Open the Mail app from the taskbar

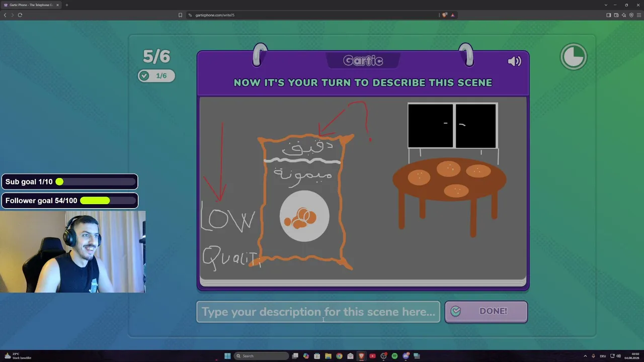[x=350, y=356]
